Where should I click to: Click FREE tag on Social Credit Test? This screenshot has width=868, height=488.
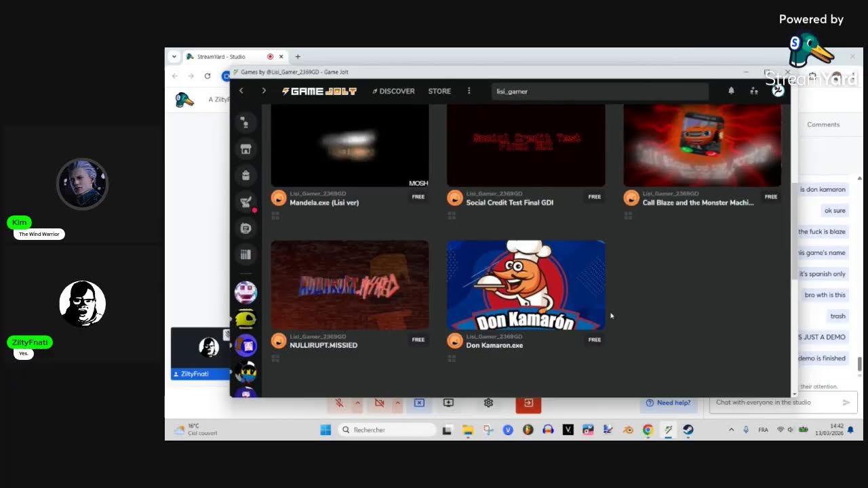tap(595, 197)
